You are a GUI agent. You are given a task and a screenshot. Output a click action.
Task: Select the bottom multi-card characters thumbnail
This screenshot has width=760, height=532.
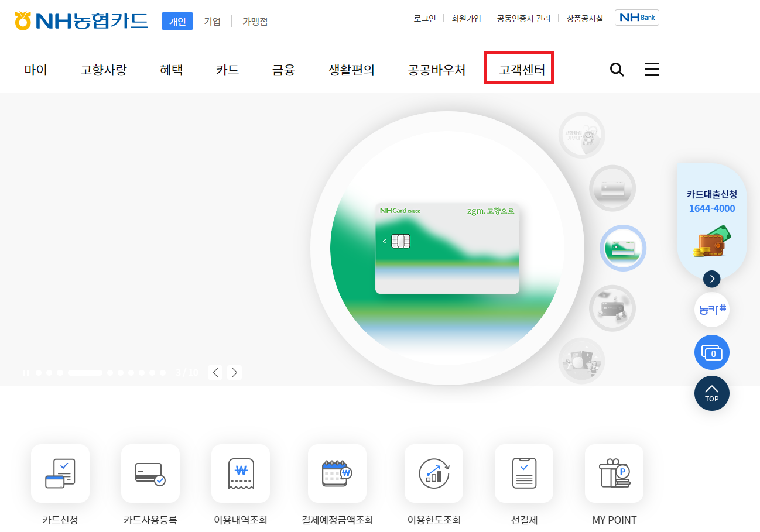point(581,361)
